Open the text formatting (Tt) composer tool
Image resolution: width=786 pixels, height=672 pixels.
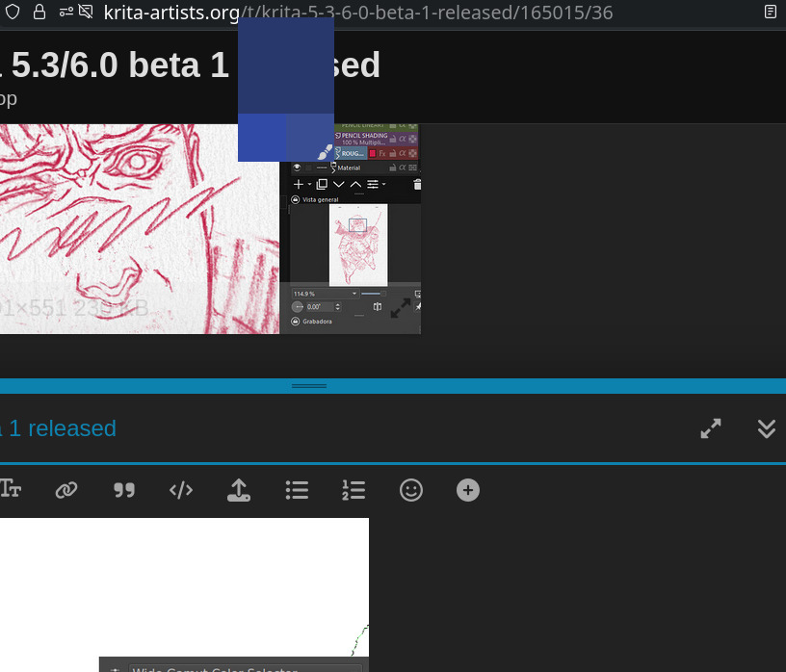tap(10, 490)
